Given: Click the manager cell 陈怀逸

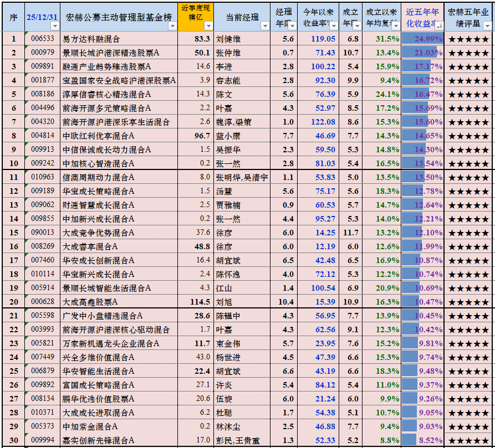Looking at the screenshot, I should point(242,274).
